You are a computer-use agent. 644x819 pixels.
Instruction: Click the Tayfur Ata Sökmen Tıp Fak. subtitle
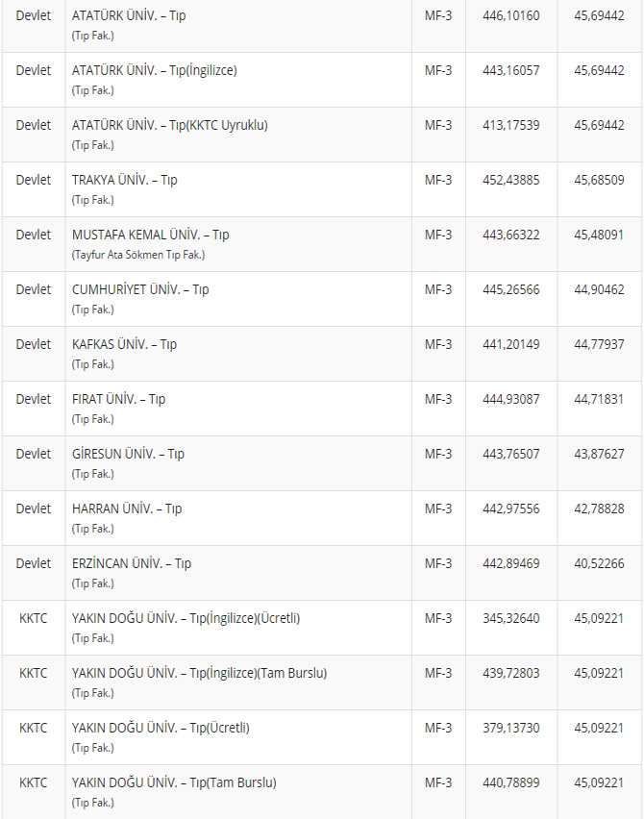point(138,255)
